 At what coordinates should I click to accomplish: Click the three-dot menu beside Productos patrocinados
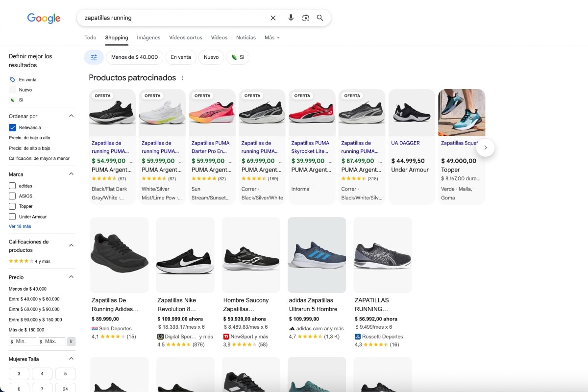tap(182, 78)
